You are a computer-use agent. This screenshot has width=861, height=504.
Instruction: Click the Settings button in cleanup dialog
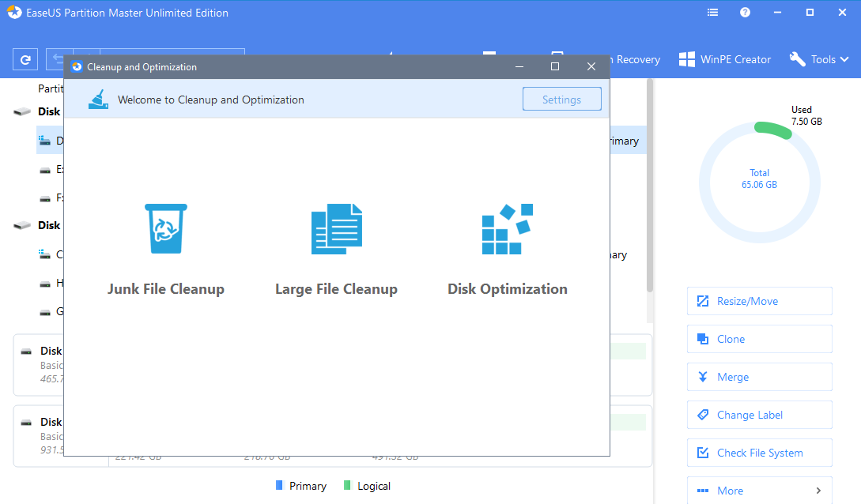(561, 100)
